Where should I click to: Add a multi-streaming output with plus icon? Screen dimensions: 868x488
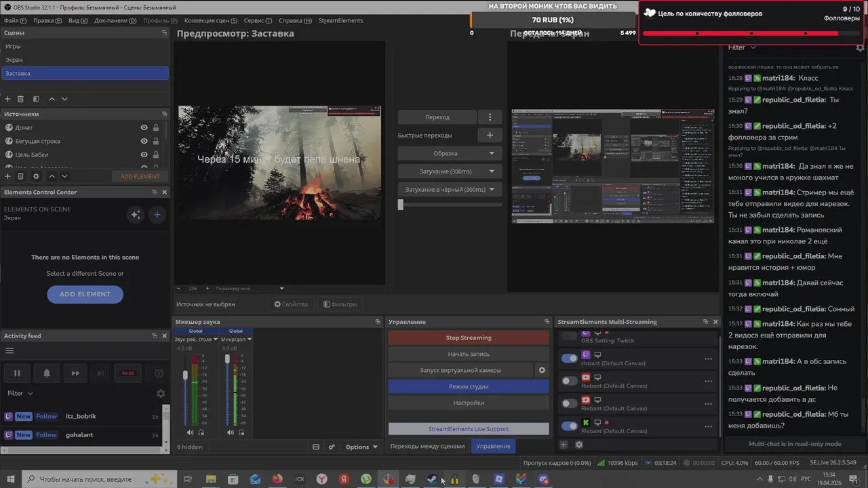click(x=564, y=445)
